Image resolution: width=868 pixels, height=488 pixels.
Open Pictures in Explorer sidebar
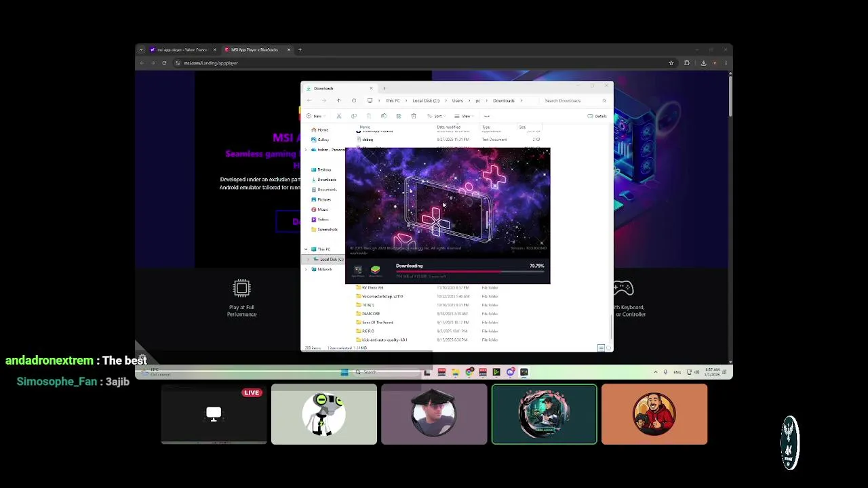point(321,199)
